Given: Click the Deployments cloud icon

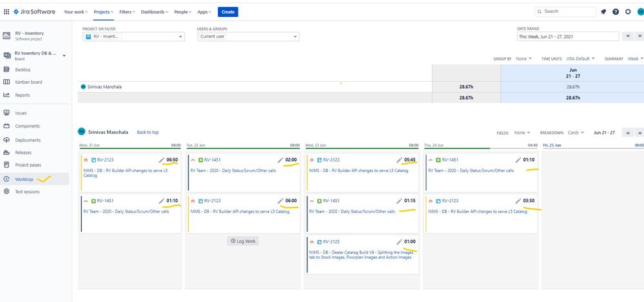Looking at the screenshot, I should [6, 140].
